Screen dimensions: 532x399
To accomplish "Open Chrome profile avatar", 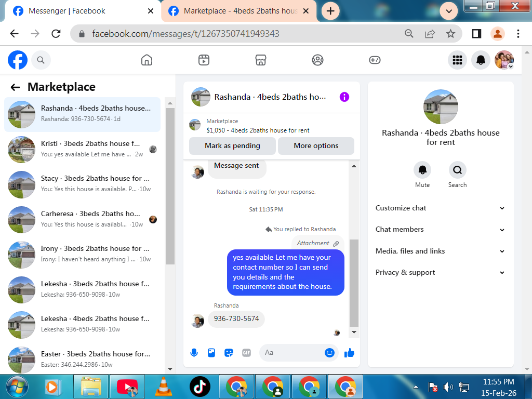I will [x=497, y=34].
